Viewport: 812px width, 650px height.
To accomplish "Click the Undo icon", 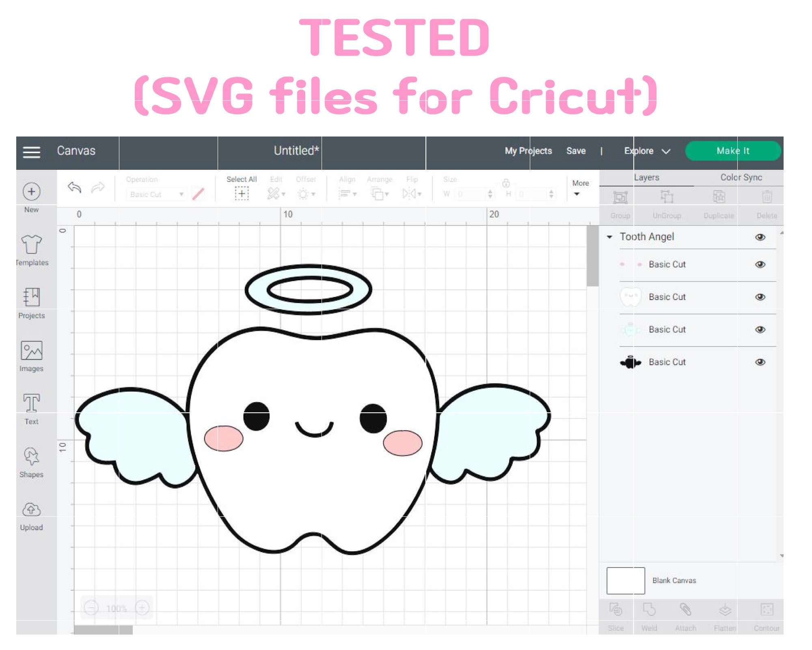I will [74, 188].
